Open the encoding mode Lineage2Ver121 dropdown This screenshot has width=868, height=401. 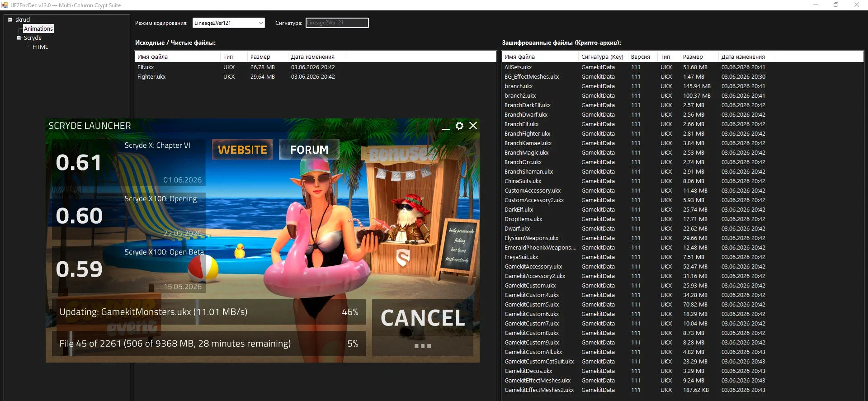229,23
